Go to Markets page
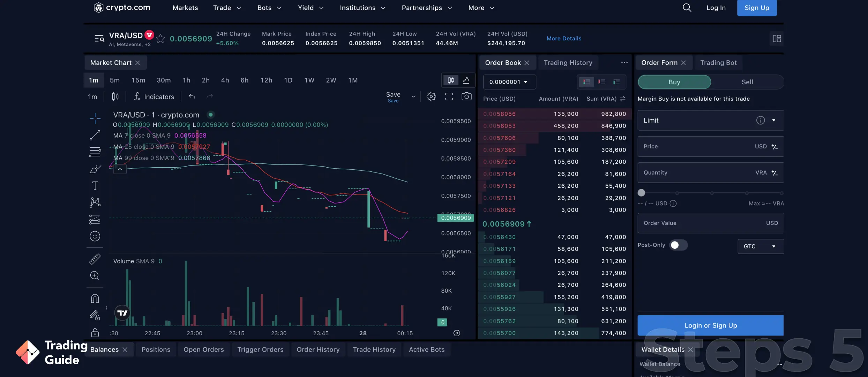 pyautogui.click(x=185, y=8)
